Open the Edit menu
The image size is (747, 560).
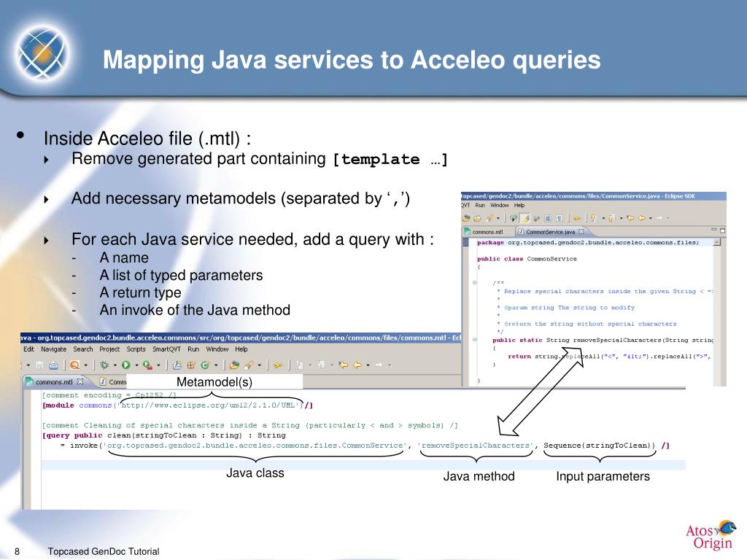28,349
